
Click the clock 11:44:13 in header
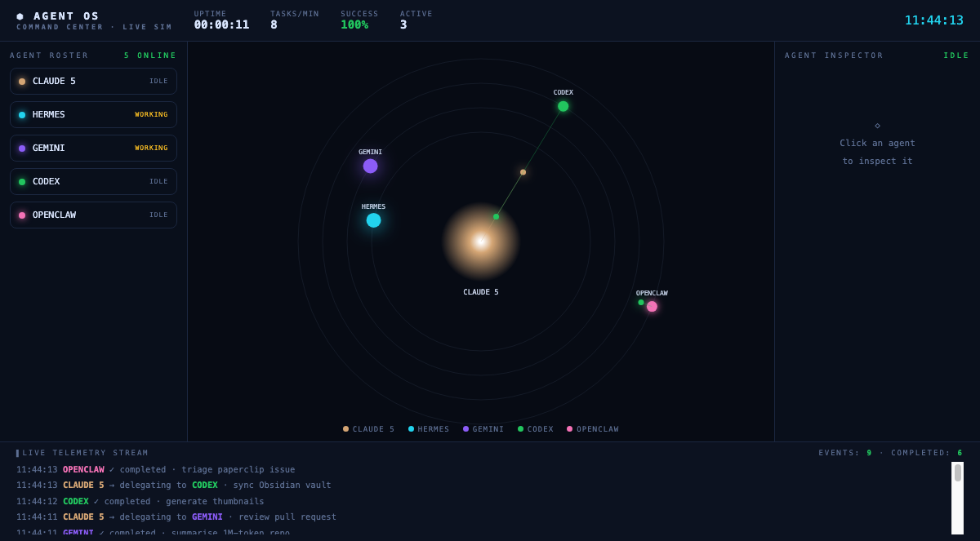(x=933, y=20)
